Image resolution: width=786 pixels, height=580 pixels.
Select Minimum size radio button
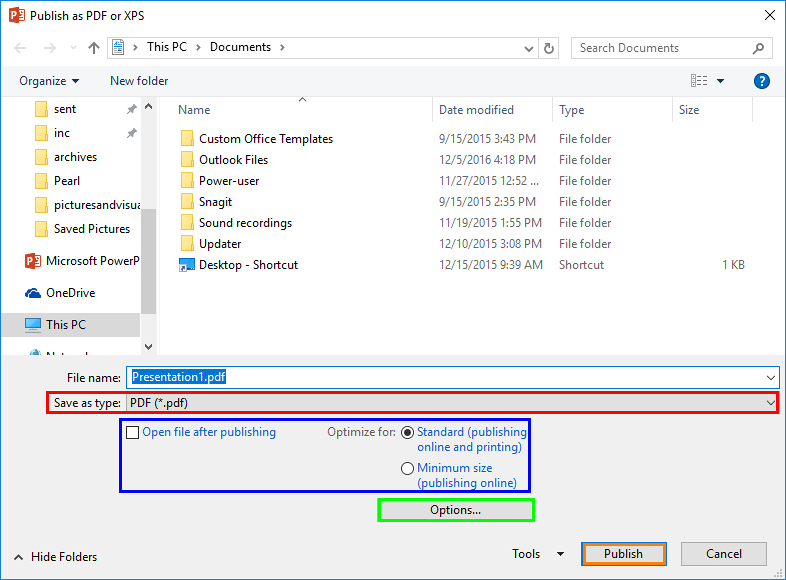pyautogui.click(x=408, y=469)
